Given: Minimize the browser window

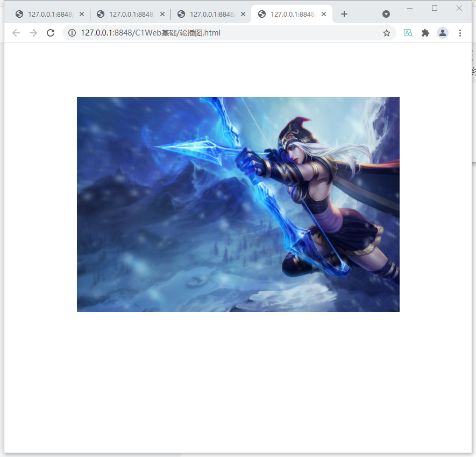Looking at the screenshot, I should pyautogui.click(x=410, y=8).
